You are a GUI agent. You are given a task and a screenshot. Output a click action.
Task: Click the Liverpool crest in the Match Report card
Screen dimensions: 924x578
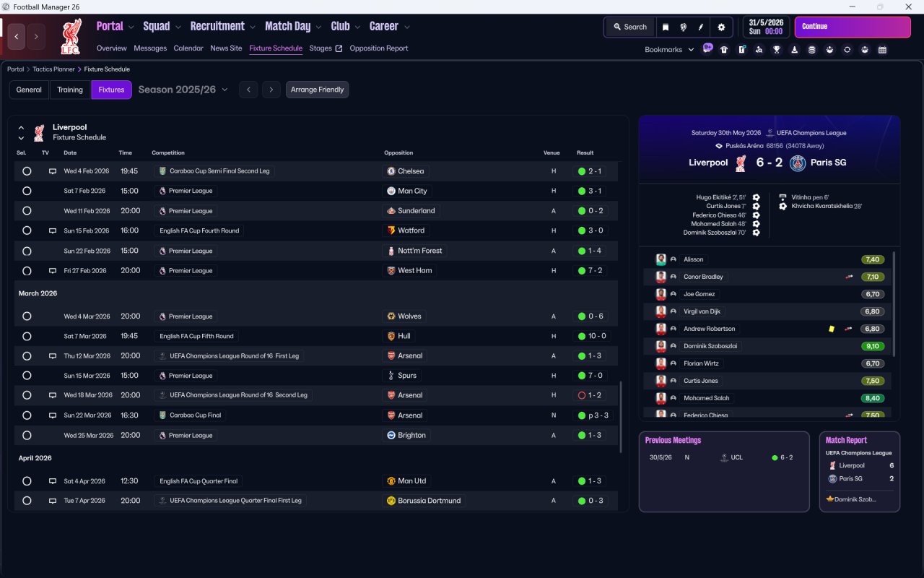832,465
